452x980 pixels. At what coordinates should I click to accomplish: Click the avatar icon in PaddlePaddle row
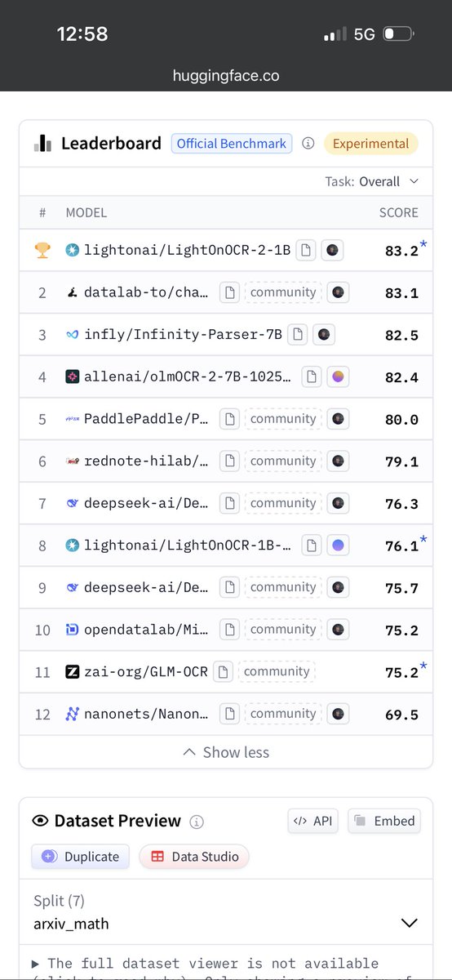click(338, 419)
